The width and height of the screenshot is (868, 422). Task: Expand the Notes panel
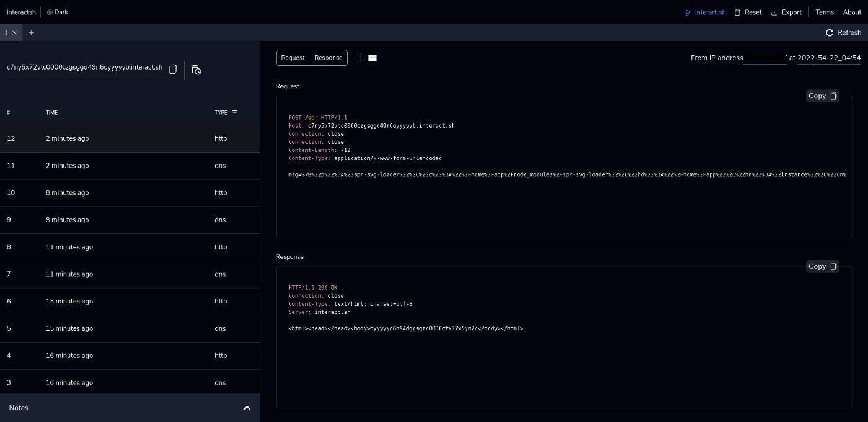247,408
